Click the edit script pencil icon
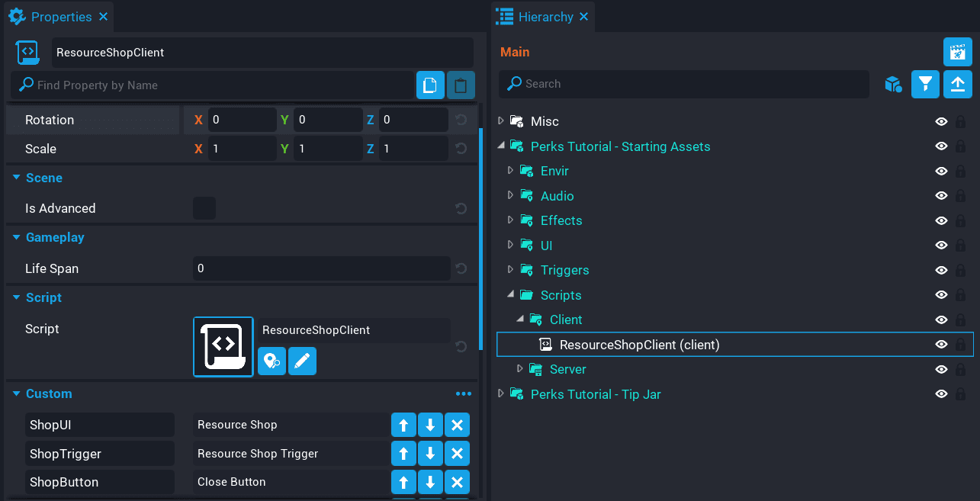The height and width of the screenshot is (501, 980). point(302,361)
